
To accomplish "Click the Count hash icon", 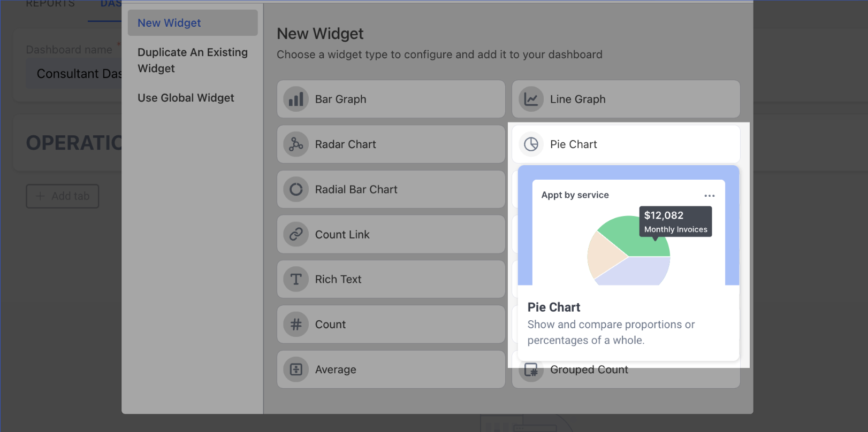I will pos(296,325).
